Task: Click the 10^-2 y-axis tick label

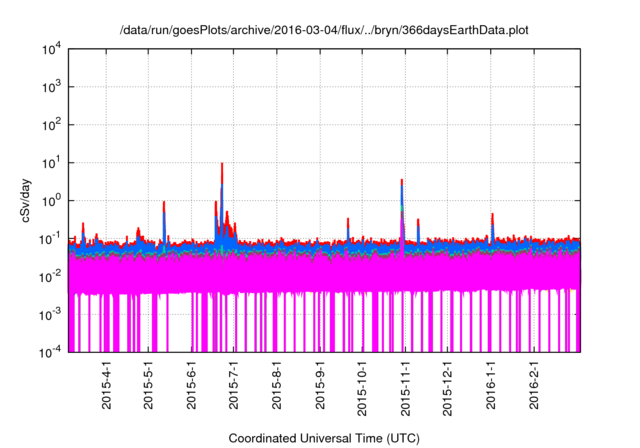Action: tap(51, 277)
